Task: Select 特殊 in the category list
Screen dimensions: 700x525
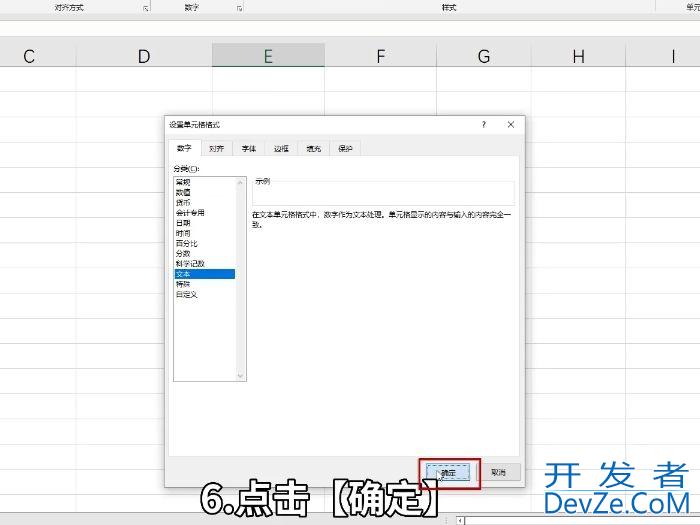Action: (204, 284)
